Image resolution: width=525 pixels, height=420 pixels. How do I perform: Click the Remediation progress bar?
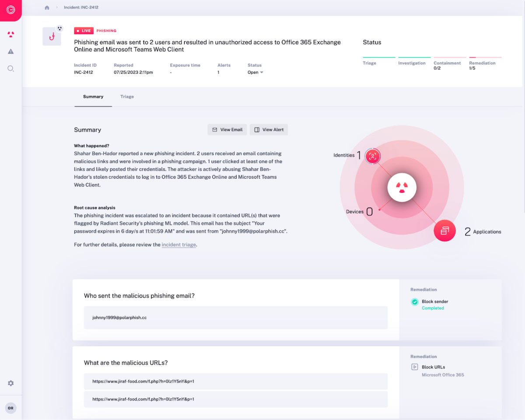(485, 57)
